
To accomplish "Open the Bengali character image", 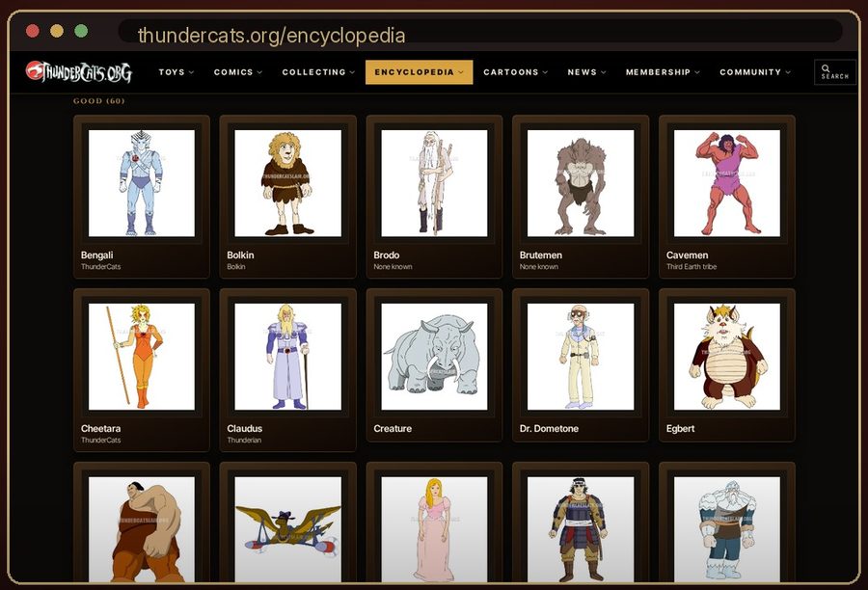I will coord(142,183).
